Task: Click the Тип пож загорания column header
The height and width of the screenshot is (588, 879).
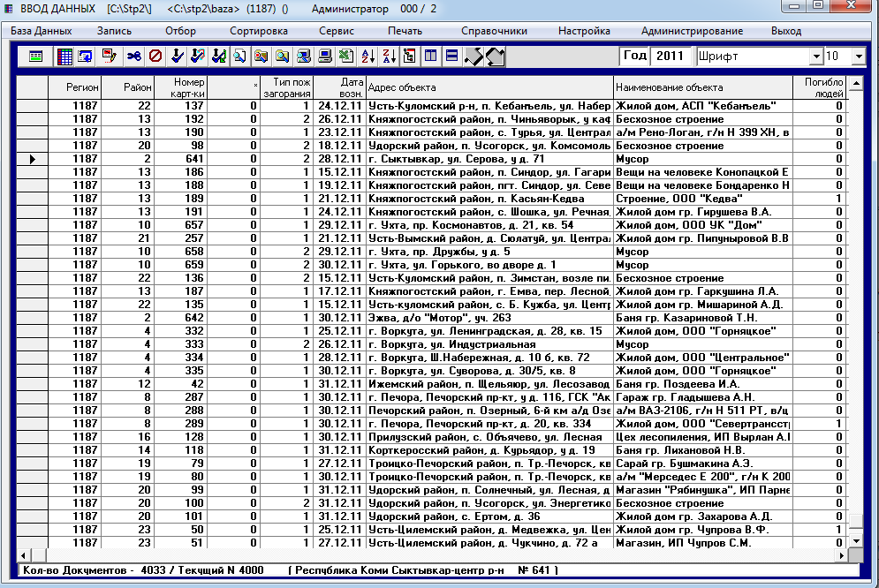Action: [x=286, y=87]
